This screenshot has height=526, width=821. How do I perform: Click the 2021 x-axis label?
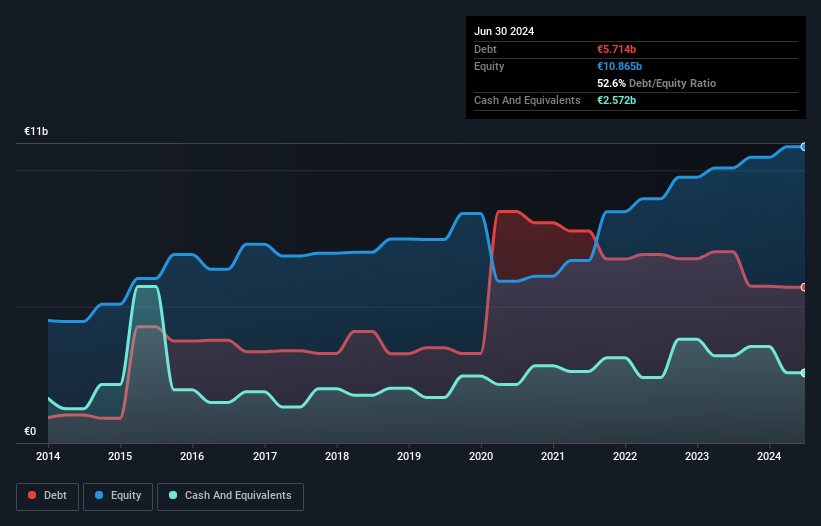click(x=553, y=456)
